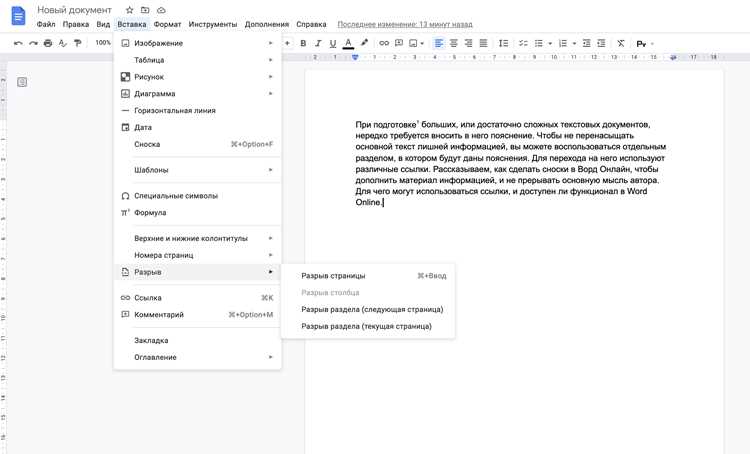Click the Redo arrow icon
Image resolution: width=750 pixels, height=454 pixels.
[33, 43]
